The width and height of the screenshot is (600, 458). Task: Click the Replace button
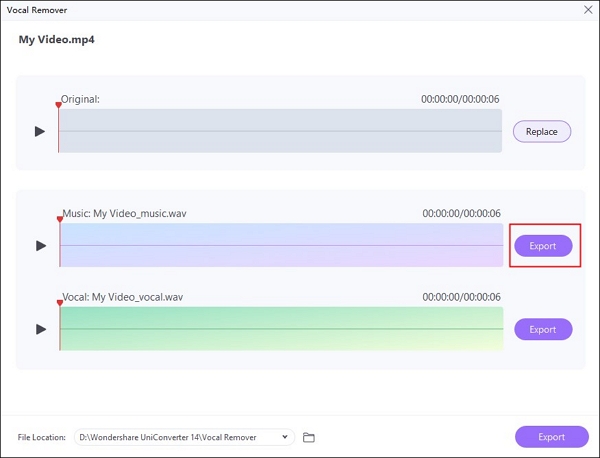point(542,131)
